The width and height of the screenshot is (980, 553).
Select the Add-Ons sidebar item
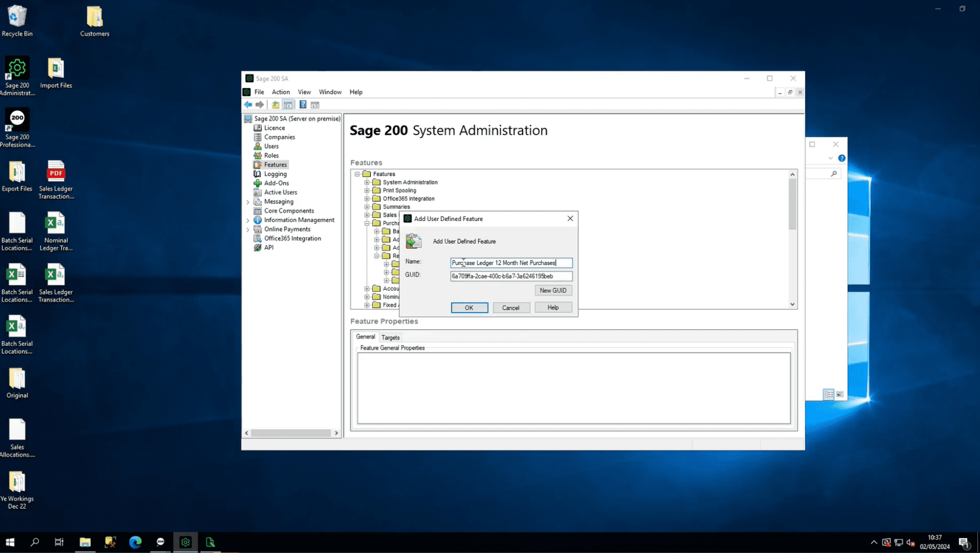276,183
